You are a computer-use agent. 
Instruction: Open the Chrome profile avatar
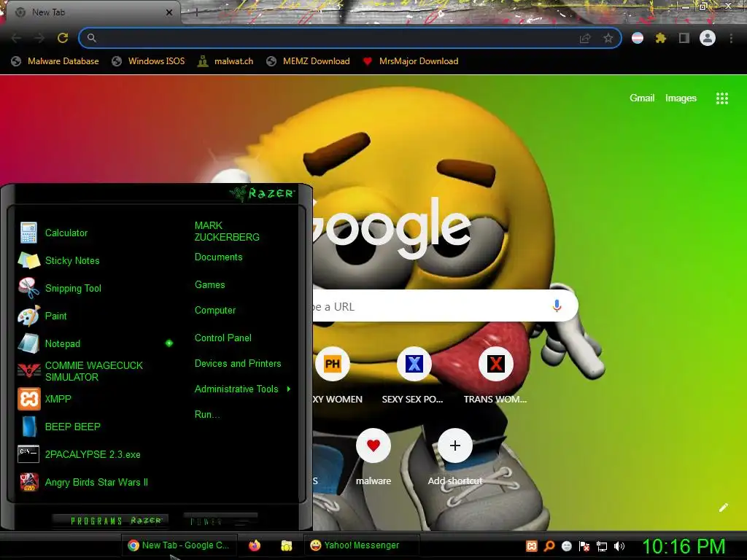tap(708, 38)
